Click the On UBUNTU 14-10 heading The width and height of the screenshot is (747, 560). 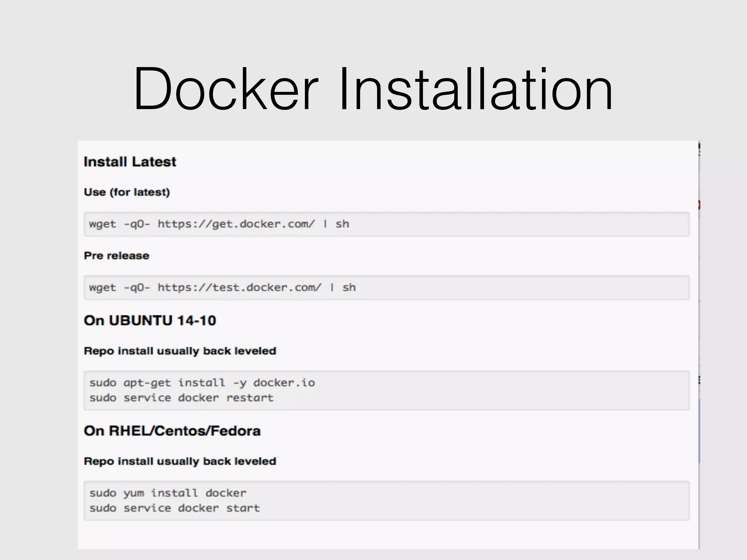tap(150, 320)
